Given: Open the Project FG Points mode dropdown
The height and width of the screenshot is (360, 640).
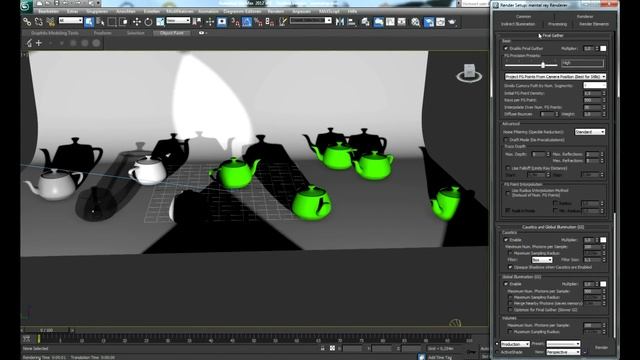Looking at the screenshot, I should pyautogui.click(x=555, y=76).
